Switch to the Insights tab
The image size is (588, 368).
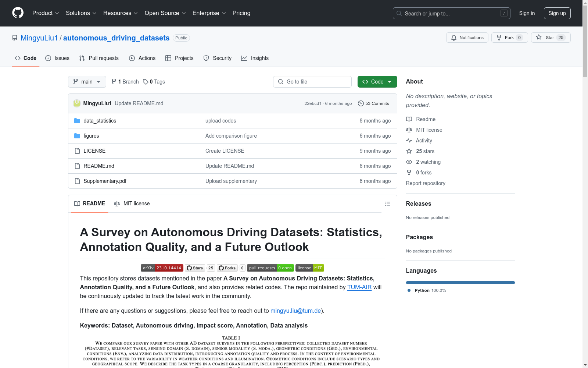click(x=255, y=58)
